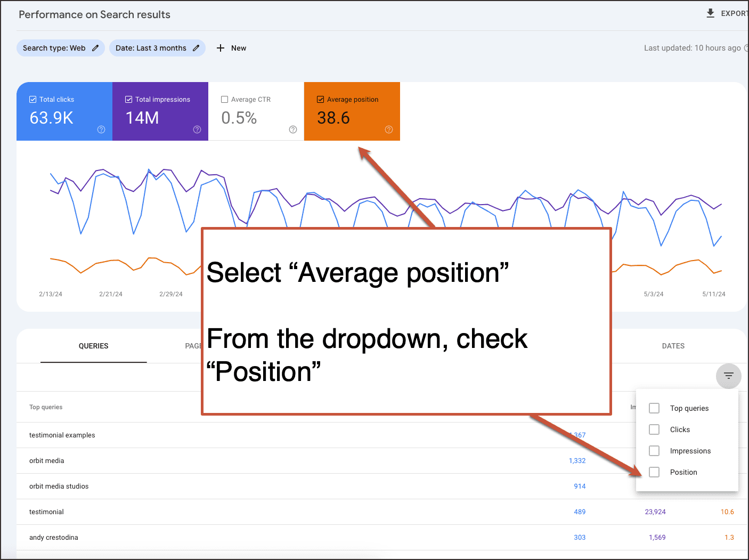
Task: Open help icon on Total impressions card
Action: 197,129
